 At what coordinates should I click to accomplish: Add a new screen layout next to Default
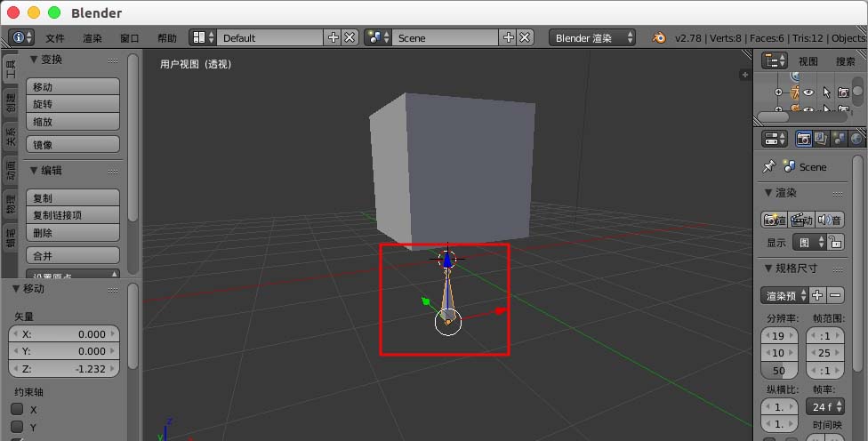click(333, 37)
